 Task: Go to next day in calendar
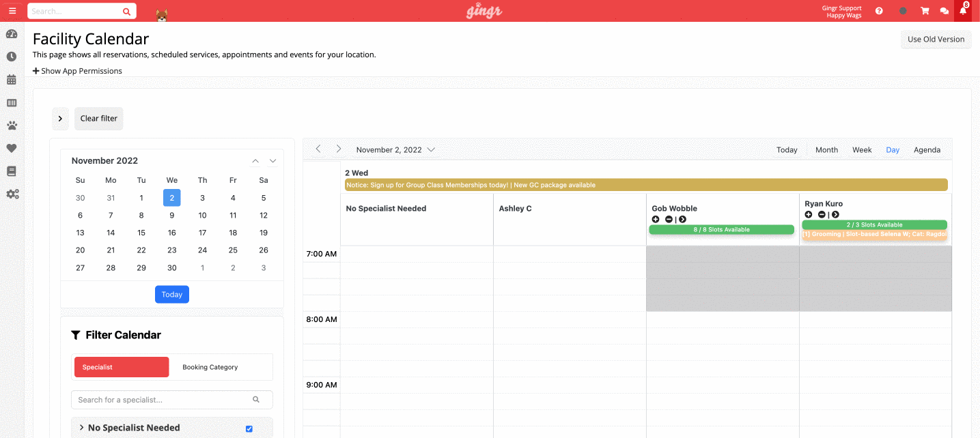point(338,149)
